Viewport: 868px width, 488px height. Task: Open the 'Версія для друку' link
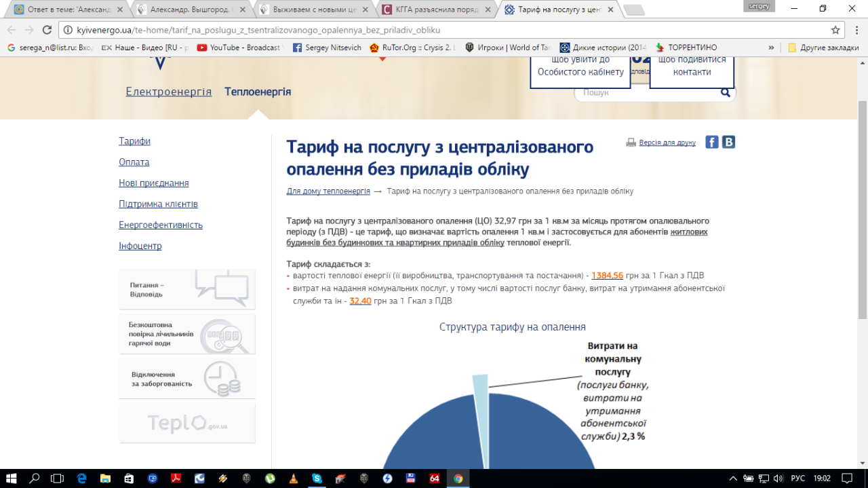[667, 143]
